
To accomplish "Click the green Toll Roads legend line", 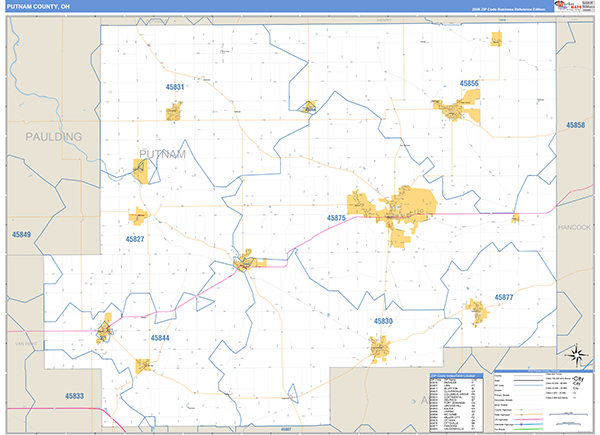I will [x=529, y=428].
